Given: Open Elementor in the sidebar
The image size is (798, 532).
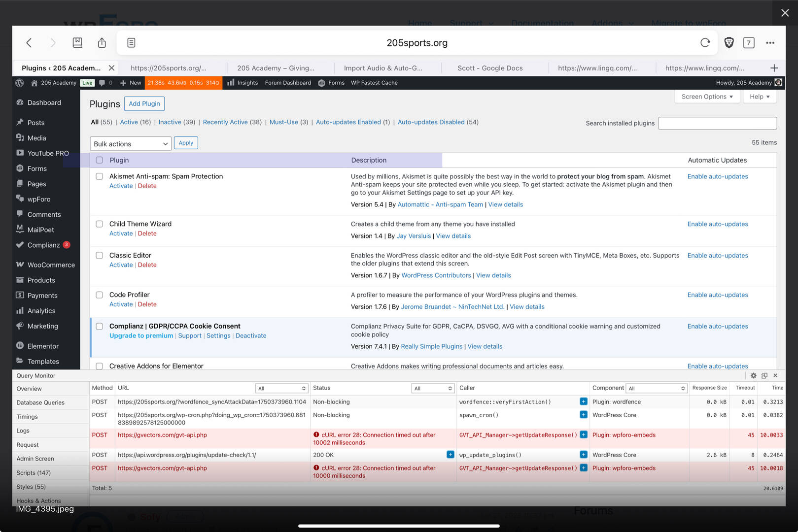Looking at the screenshot, I should coord(43,346).
